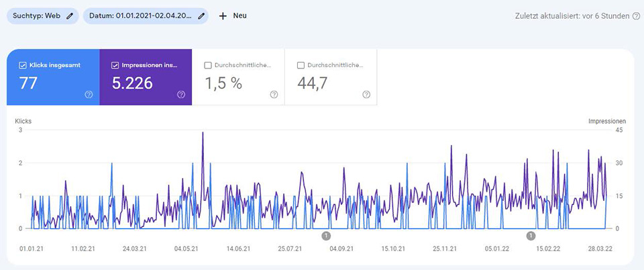This screenshot has height=270, width=644.
Task: Uncheck the Klicks insgesamt checkbox
Action: [x=23, y=65]
